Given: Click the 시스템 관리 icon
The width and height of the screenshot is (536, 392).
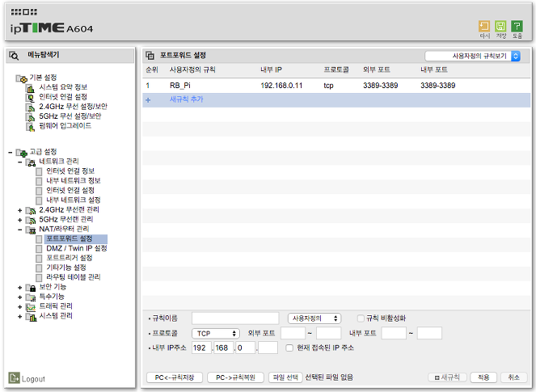Looking at the screenshot, I should tap(31, 317).
